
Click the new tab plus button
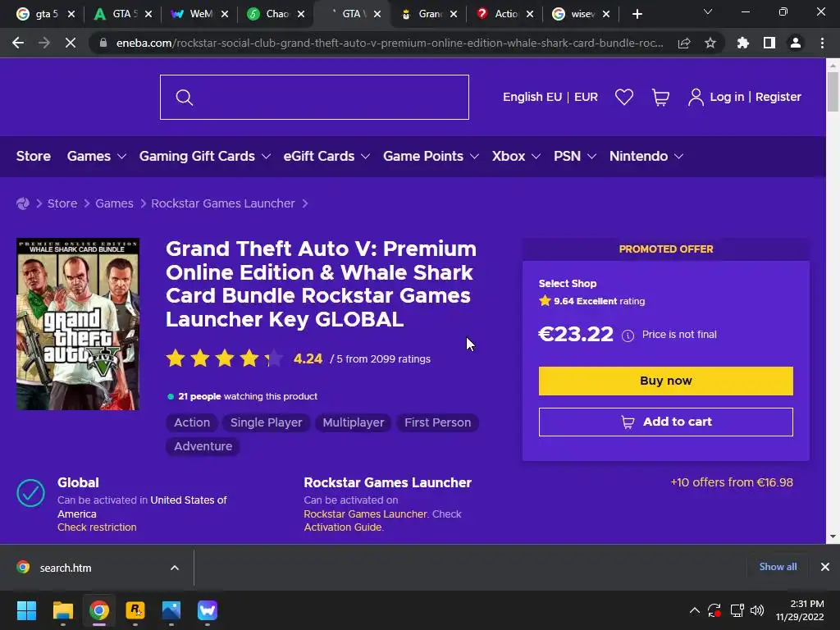pyautogui.click(x=637, y=14)
